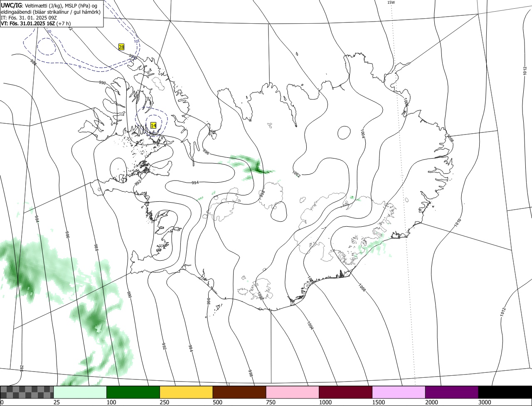Click the 15W longitude label
This screenshot has width=532, height=406.
[391, 2]
